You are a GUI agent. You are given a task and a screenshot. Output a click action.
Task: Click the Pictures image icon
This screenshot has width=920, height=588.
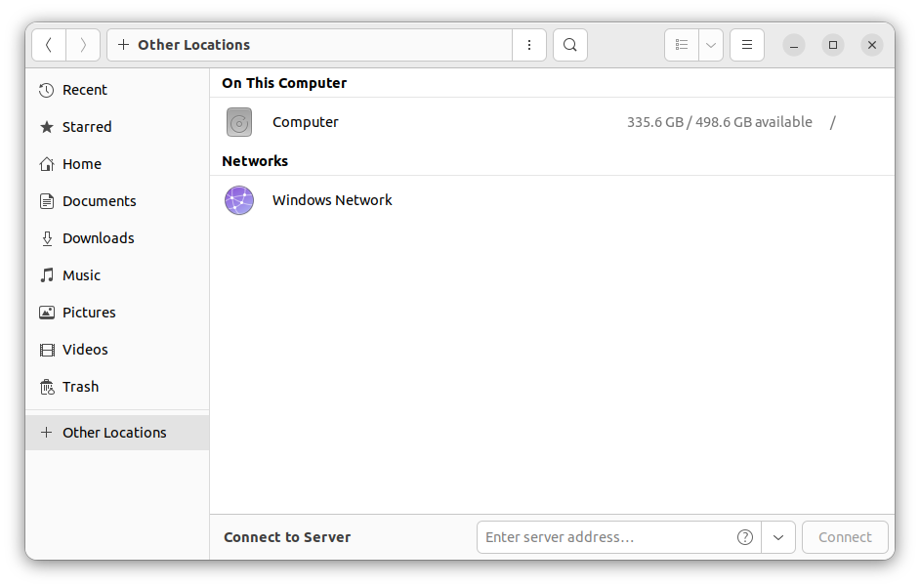(46, 313)
